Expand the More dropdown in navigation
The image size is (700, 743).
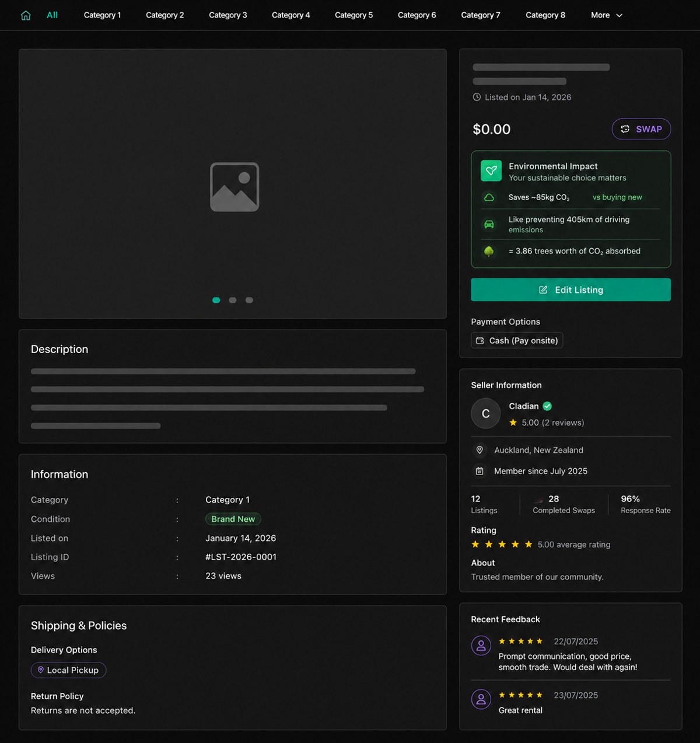pyautogui.click(x=607, y=15)
